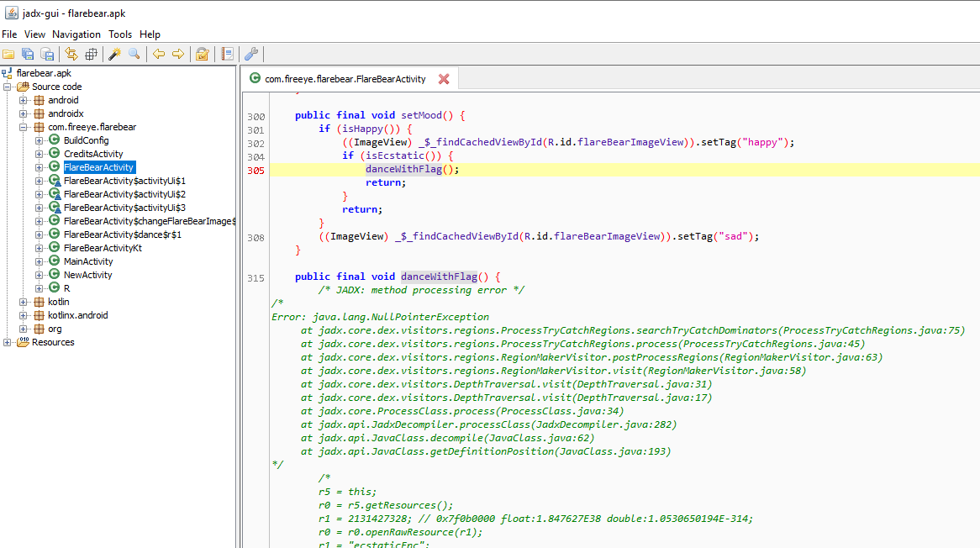
Task: Click line number 315 in the gutter
Action: [256, 278]
